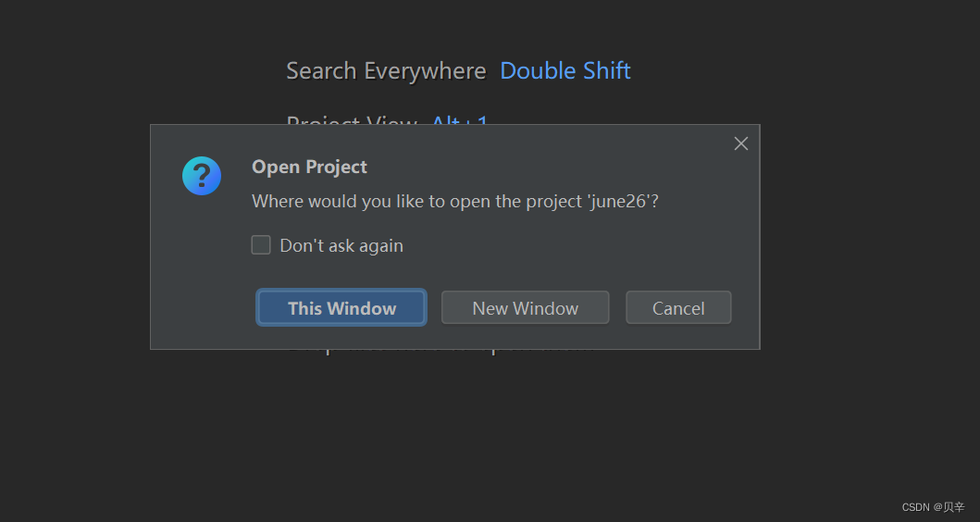Click the Alt+1 shortcut hint

pos(459,118)
